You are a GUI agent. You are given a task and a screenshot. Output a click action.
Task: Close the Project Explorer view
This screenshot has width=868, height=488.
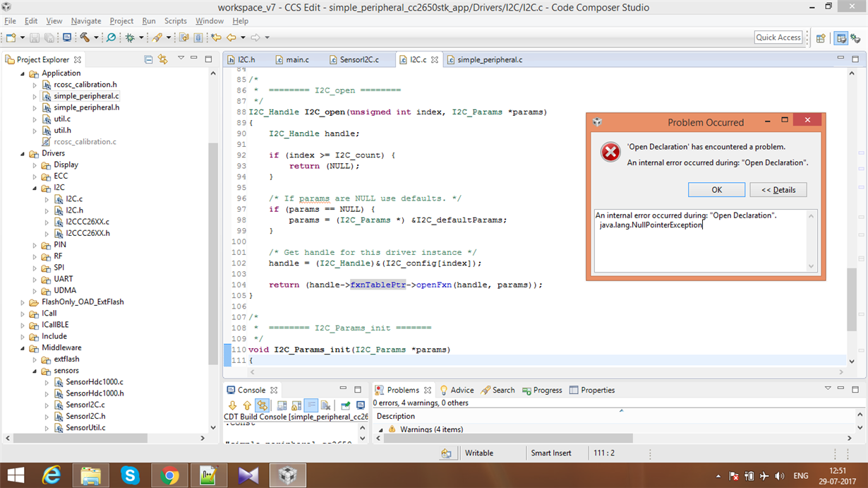coord(78,60)
